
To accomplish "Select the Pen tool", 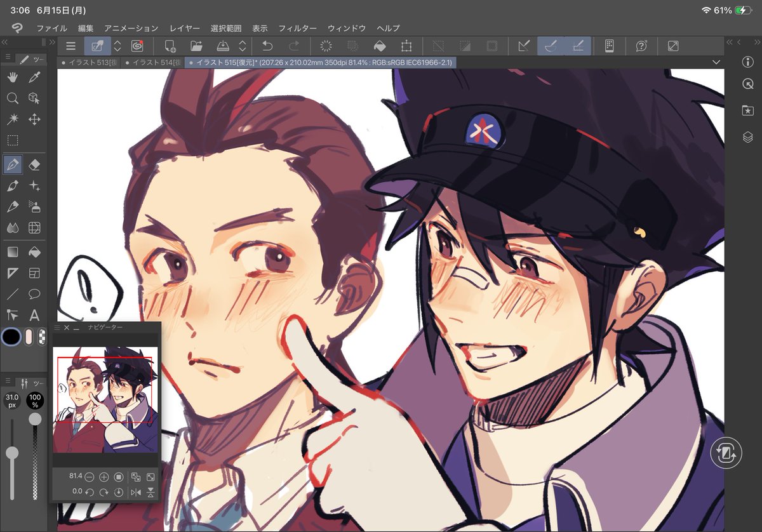I will click(x=13, y=165).
